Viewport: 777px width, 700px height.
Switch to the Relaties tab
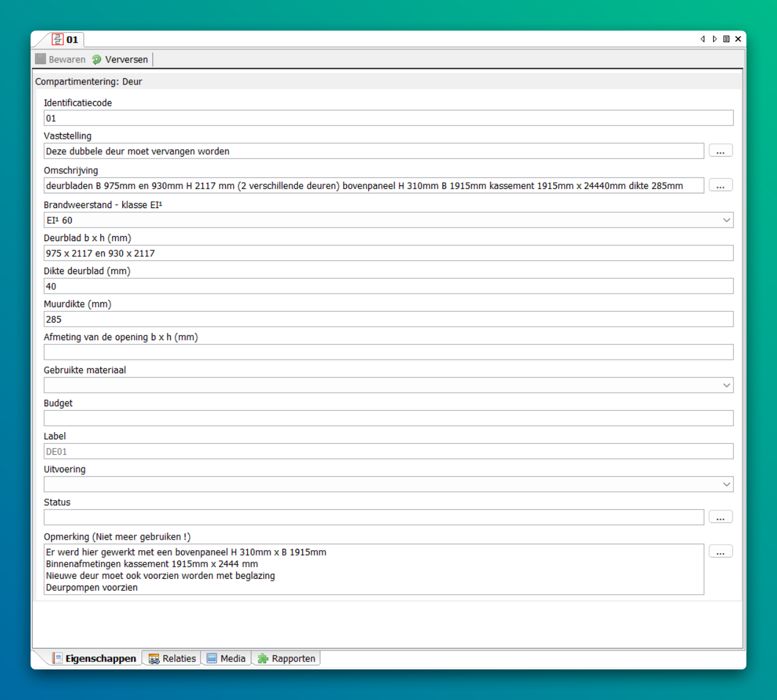[x=172, y=658]
